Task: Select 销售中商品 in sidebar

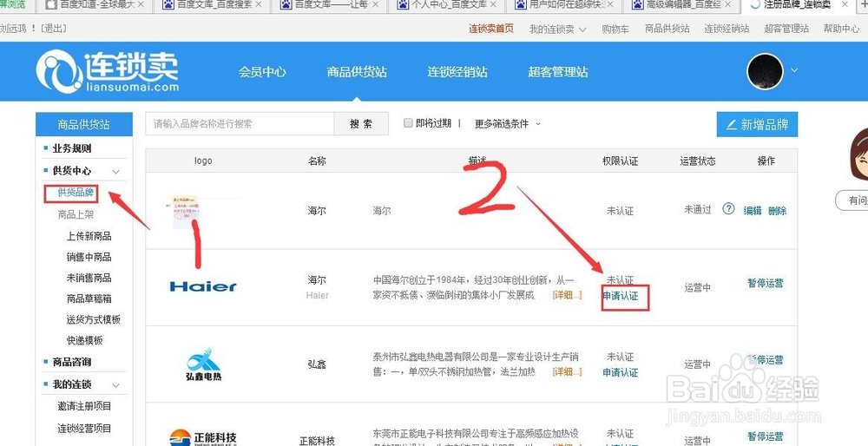Action: (89, 257)
